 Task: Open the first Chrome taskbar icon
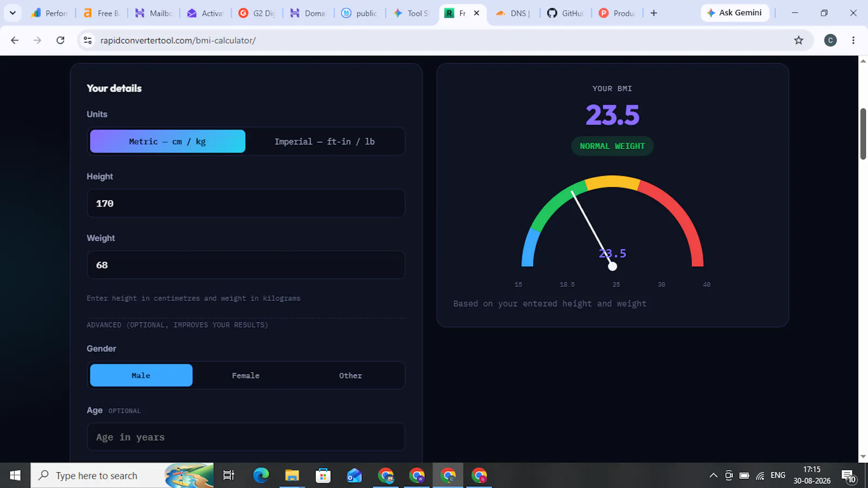[386, 476]
